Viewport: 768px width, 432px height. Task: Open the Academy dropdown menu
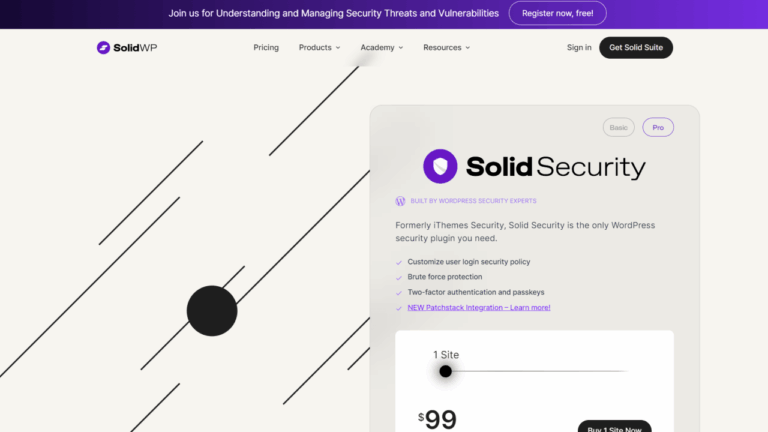click(382, 48)
